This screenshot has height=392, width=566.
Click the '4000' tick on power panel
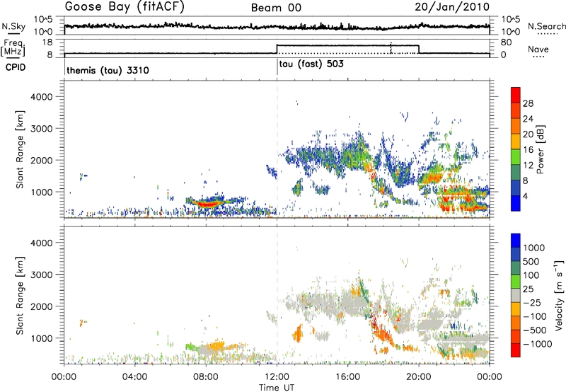(41, 97)
